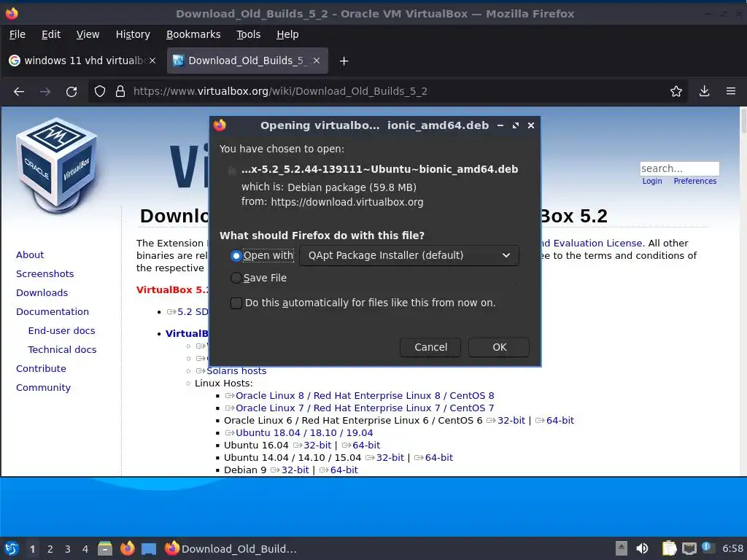Open the Documentation sidebar link
Image resolution: width=747 pixels, height=560 pixels.
53,312
